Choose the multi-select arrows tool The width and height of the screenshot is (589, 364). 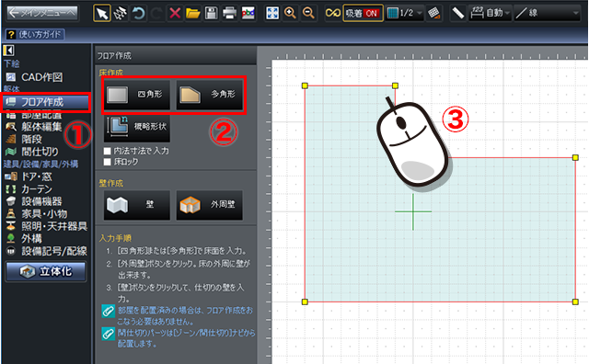[121, 13]
